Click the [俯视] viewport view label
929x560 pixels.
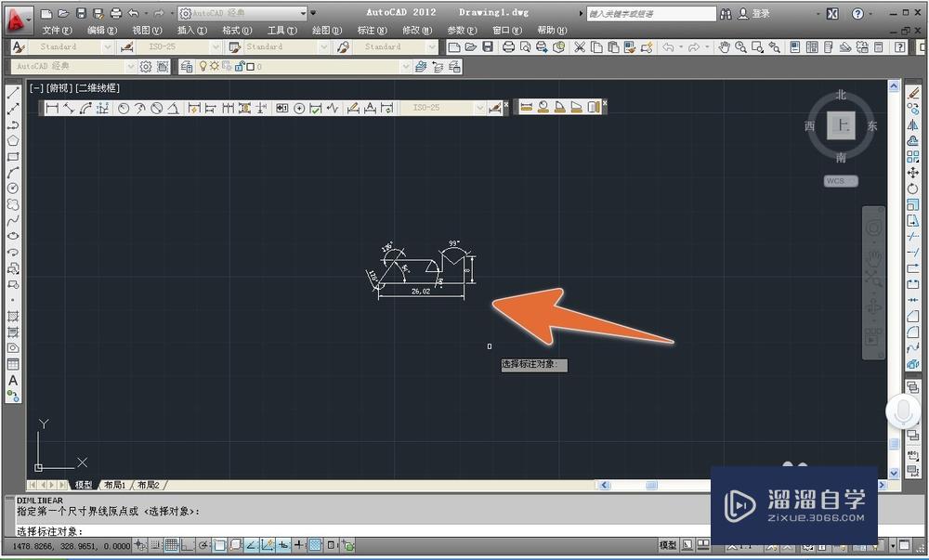[59, 88]
